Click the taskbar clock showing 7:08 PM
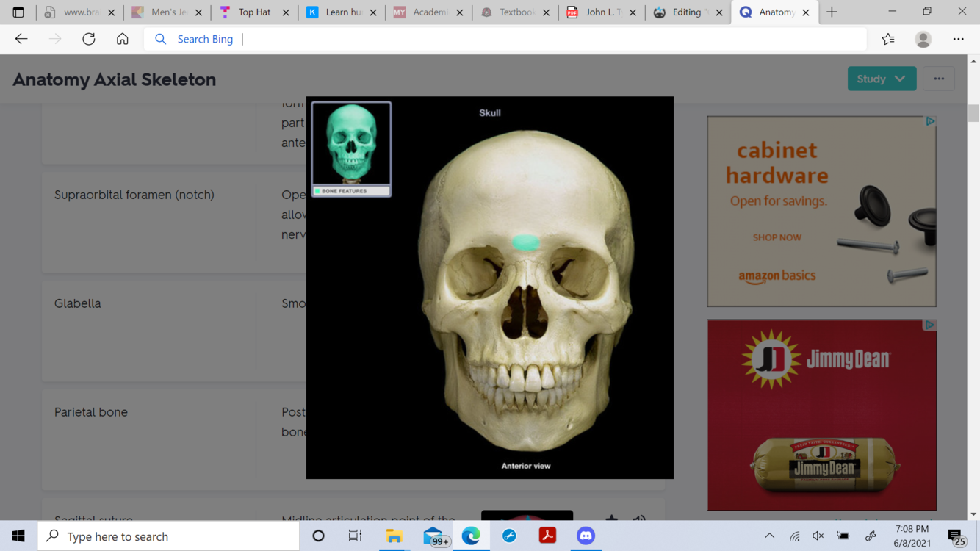Viewport: 980px width, 551px height. [912, 536]
